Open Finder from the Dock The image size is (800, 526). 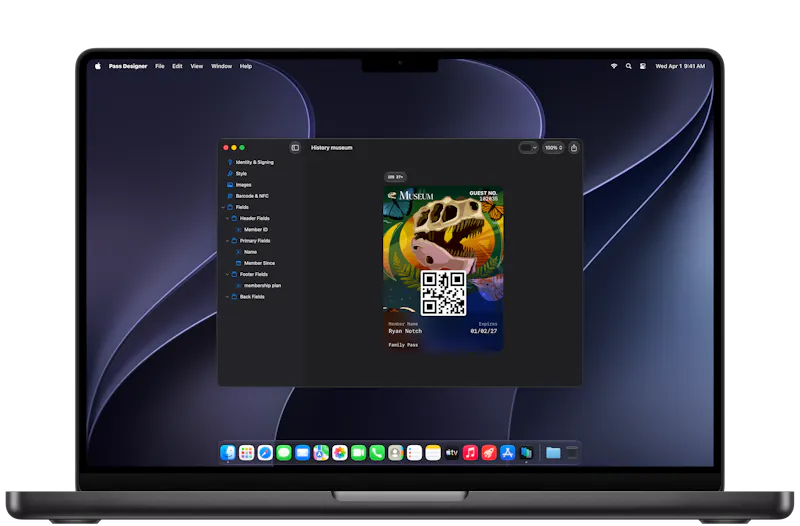[x=228, y=453]
